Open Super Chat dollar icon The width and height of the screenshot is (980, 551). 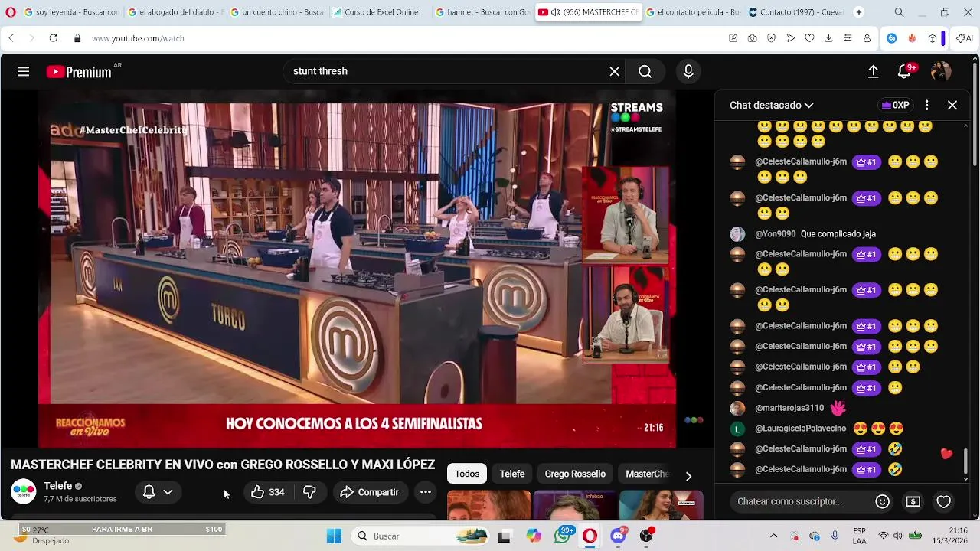(x=913, y=501)
